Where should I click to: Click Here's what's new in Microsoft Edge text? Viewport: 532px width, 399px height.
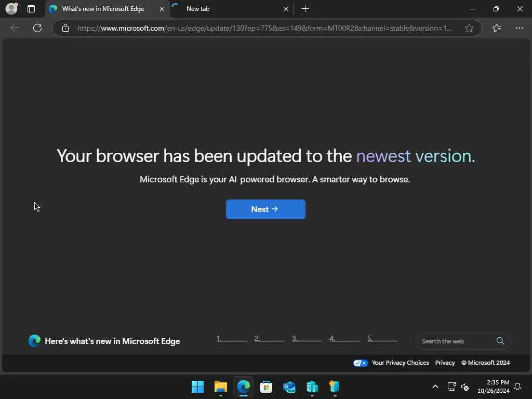(x=112, y=341)
